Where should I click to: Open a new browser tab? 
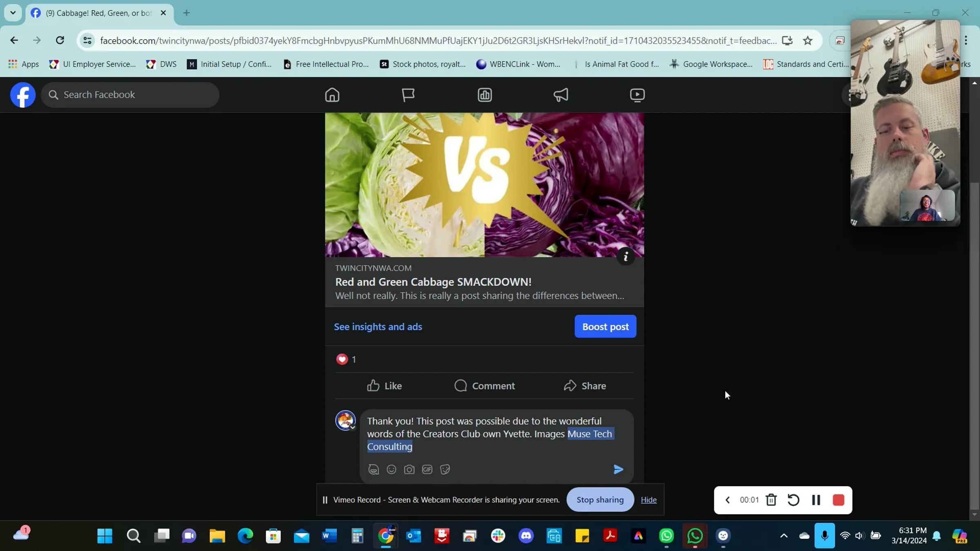point(187,13)
